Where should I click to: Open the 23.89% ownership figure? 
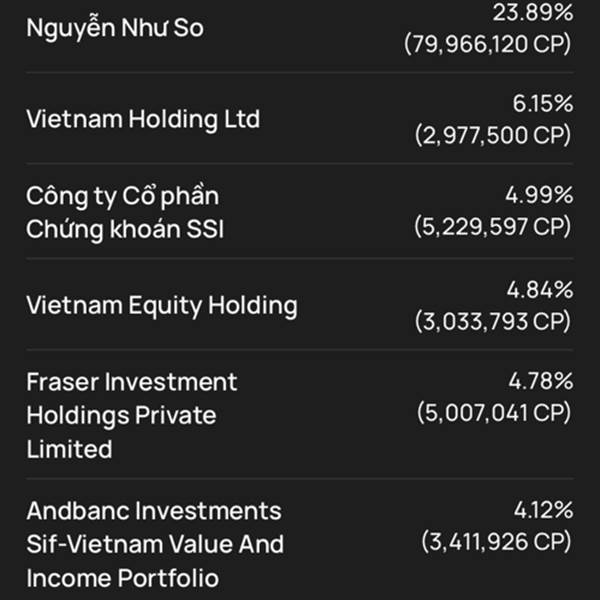point(533,13)
